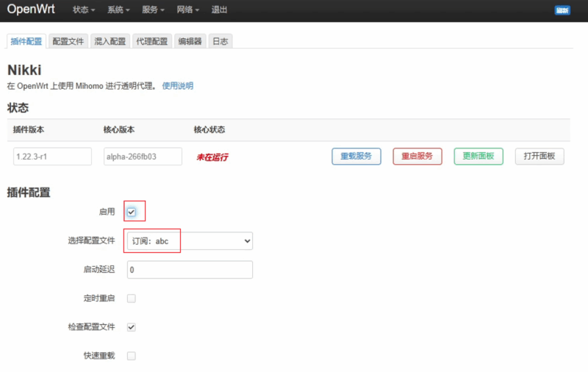Expand the 系统 menu in navbar

118,10
